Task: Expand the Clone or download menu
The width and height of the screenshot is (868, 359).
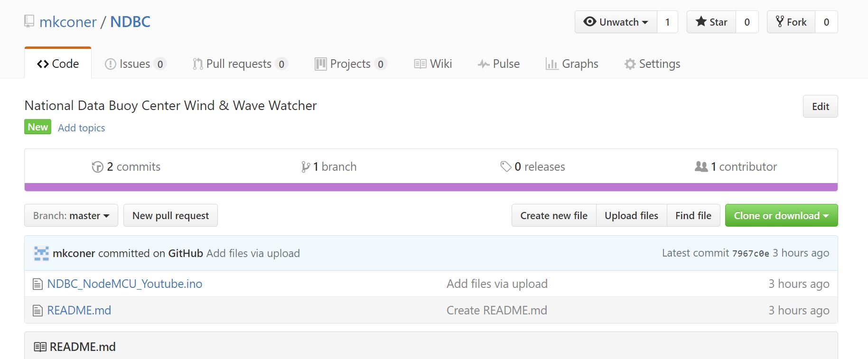Action: click(781, 216)
